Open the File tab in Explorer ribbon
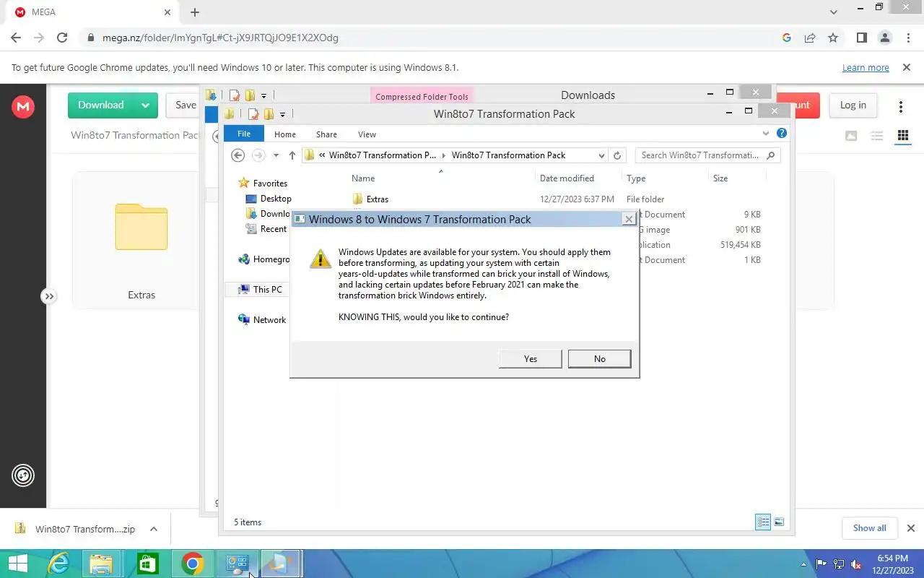 click(x=244, y=134)
